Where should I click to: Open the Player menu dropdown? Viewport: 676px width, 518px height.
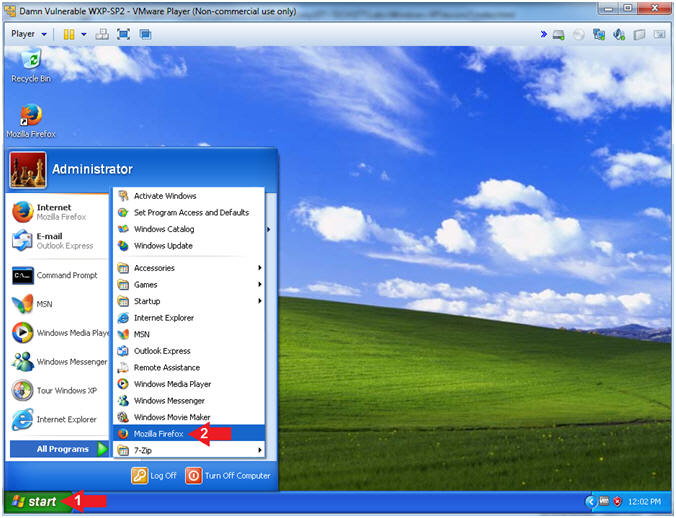[x=28, y=34]
